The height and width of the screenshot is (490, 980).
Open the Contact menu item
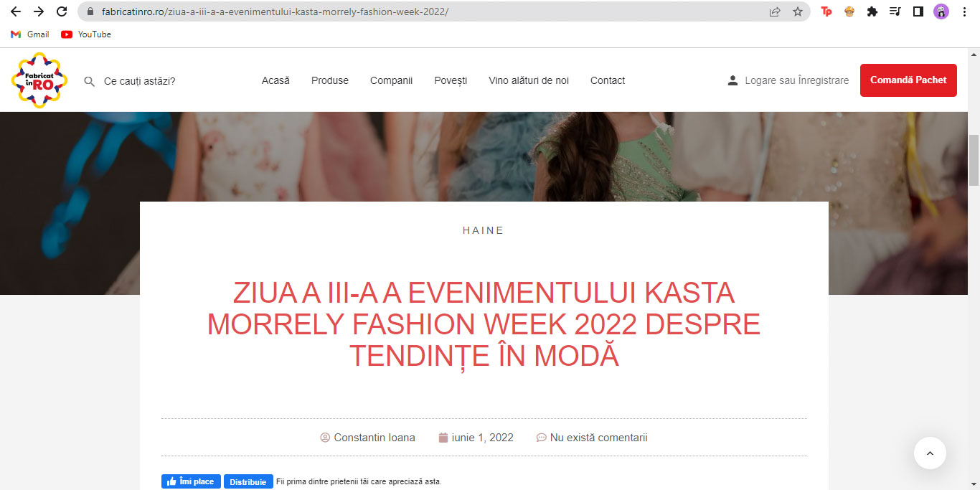click(x=608, y=80)
